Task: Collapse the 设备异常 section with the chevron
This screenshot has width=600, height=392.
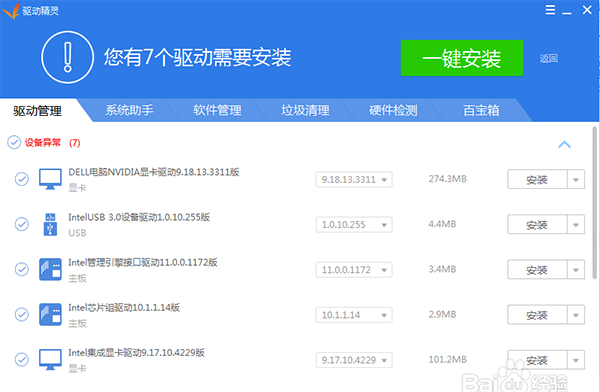Action: 564,144
